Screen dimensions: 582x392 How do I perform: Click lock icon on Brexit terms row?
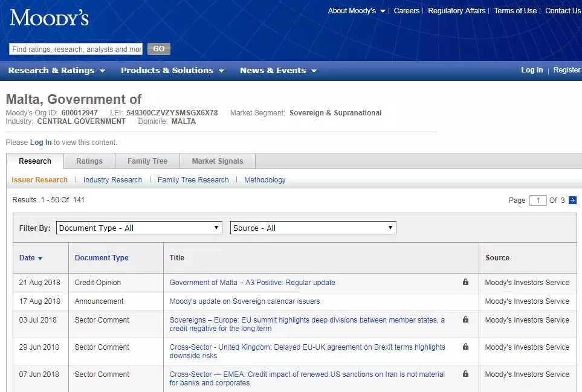tap(465, 347)
